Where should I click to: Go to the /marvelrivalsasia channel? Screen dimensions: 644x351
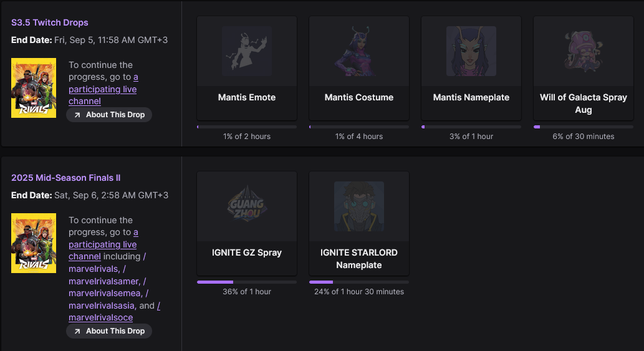click(x=102, y=305)
